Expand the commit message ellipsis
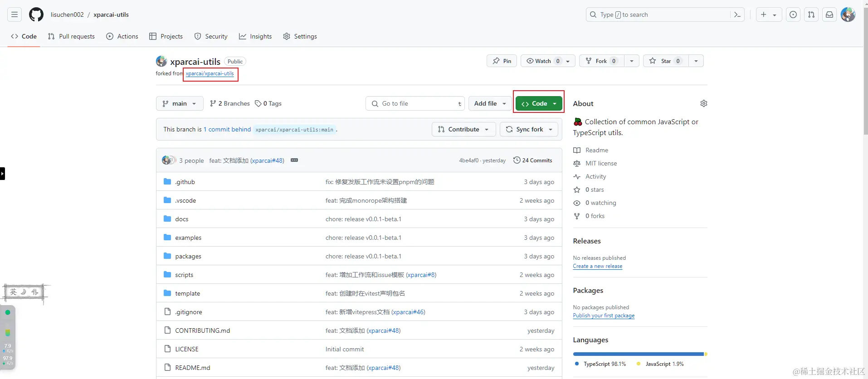The image size is (868, 379). point(294,160)
